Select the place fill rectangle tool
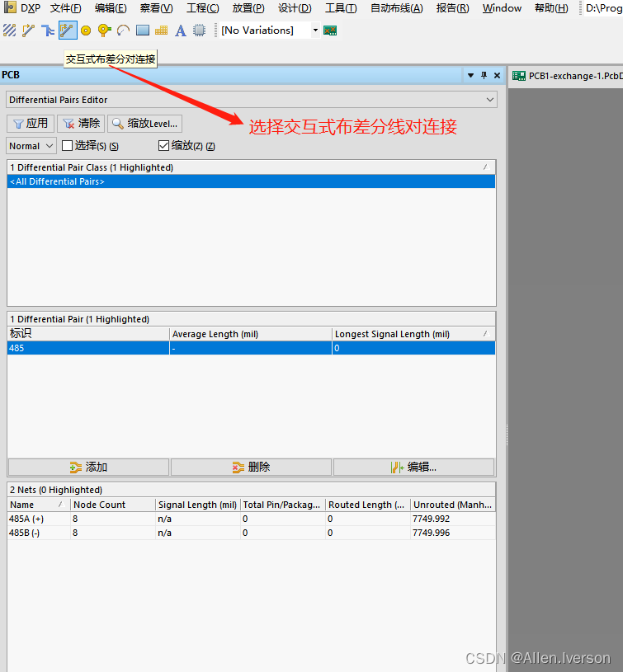The height and width of the screenshot is (672, 623). tap(143, 31)
